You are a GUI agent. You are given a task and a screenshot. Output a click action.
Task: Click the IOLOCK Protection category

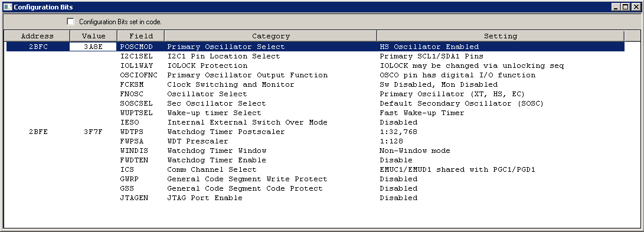207,66
